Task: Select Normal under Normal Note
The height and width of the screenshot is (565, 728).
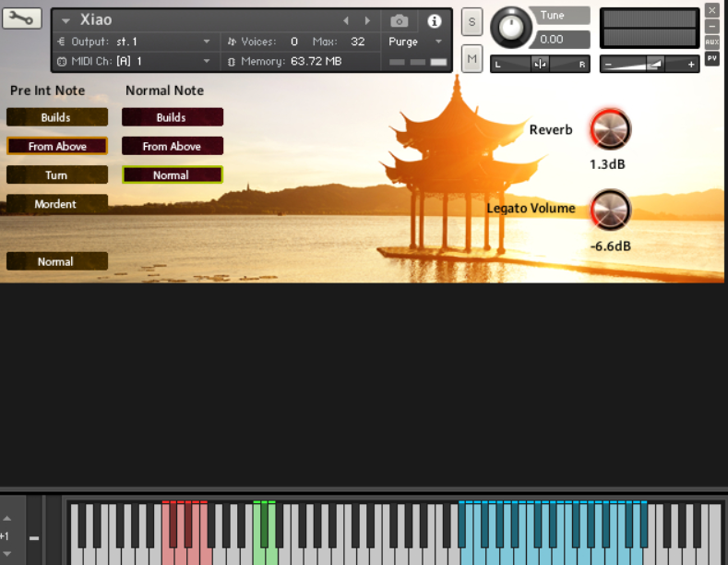Action: 172,174
